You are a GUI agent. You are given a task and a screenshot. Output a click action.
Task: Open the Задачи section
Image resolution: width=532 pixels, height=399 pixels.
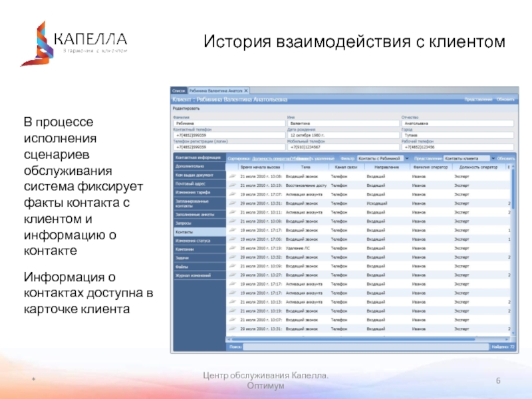199,258
